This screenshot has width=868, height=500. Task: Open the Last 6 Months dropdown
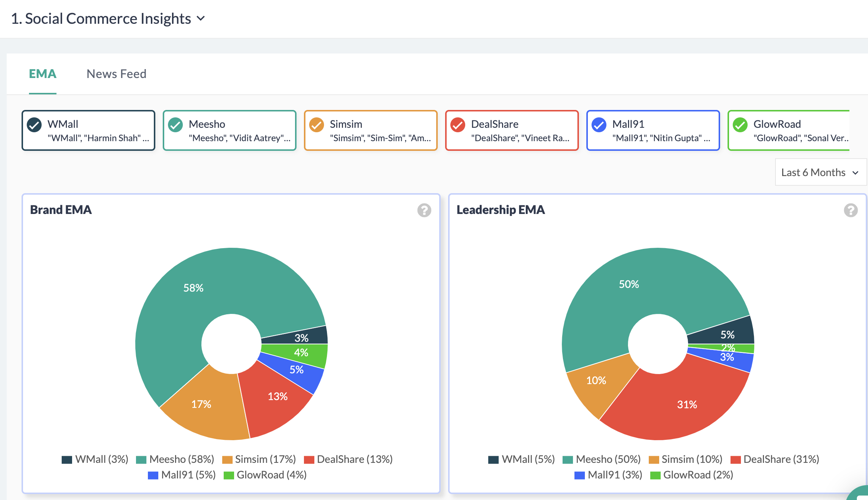click(x=820, y=172)
